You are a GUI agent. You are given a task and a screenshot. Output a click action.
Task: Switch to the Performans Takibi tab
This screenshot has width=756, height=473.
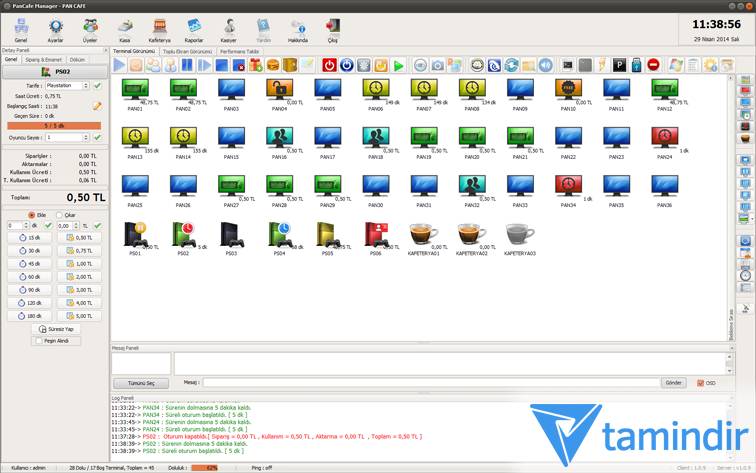[240, 50]
